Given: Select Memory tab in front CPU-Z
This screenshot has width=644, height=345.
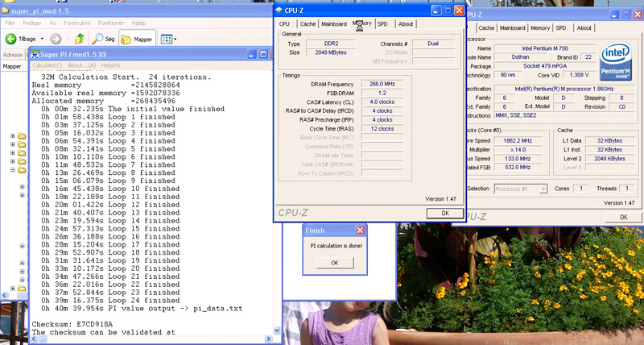Looking at the screenshot, I should 361,23.
